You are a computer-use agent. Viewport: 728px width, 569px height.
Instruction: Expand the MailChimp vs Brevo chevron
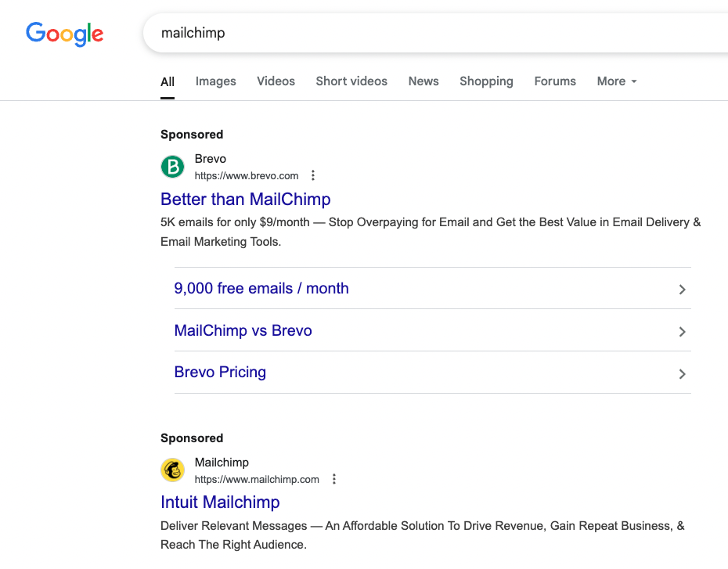point(682,332)
